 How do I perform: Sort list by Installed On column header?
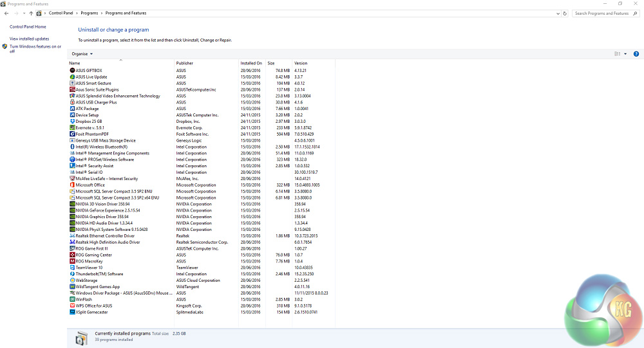click(252, 63)
